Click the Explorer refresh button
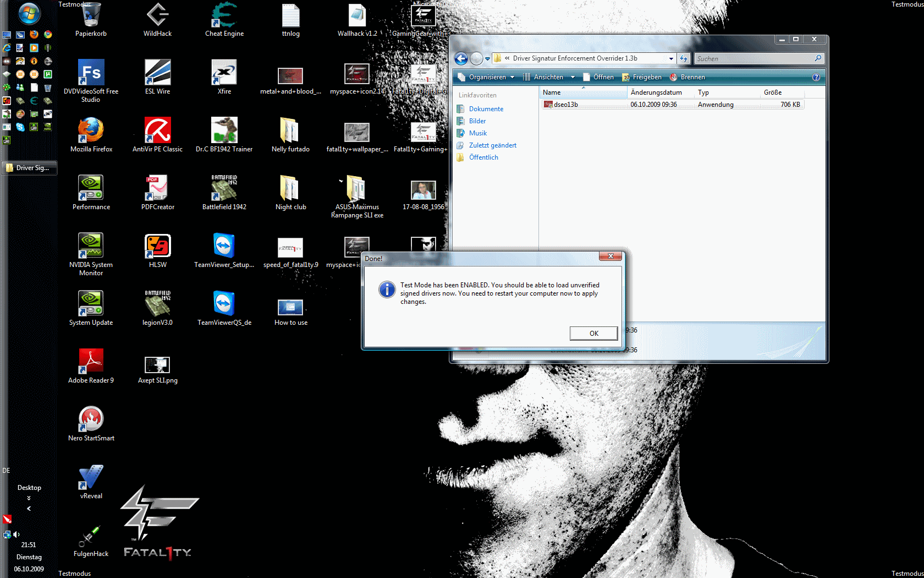 point(684,58)
